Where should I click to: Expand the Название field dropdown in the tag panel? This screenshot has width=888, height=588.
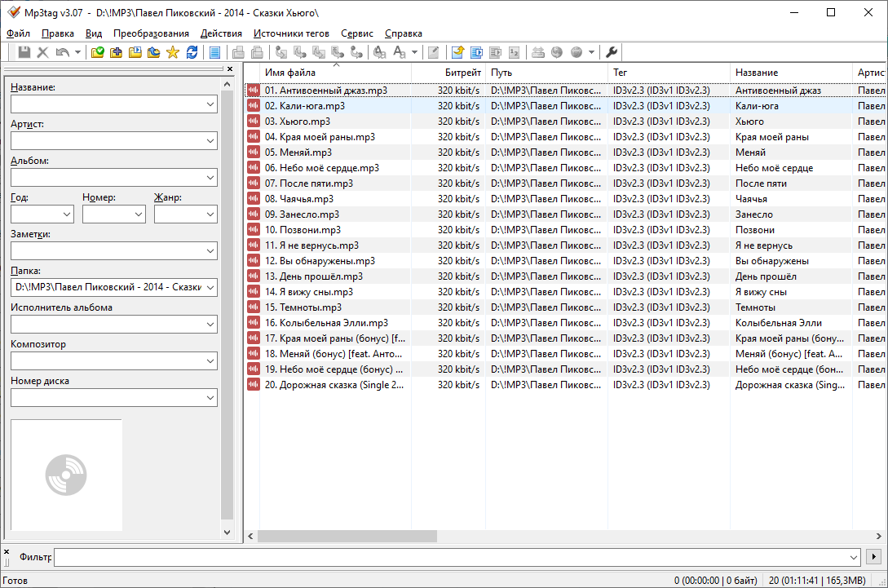click(x=210, y=104)
